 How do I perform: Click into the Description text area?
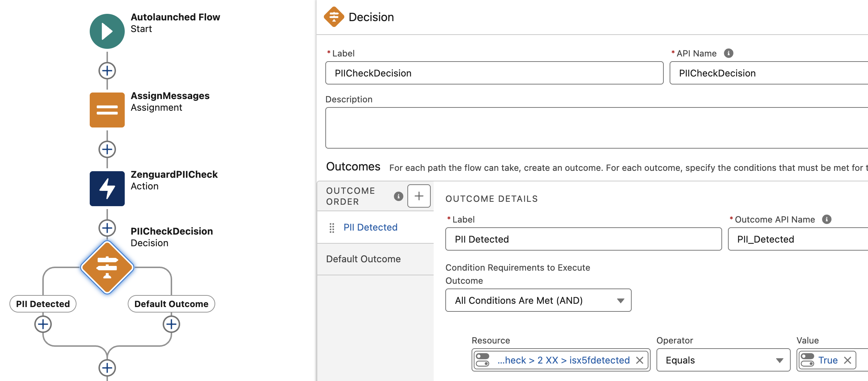click(x=597, y=127)
